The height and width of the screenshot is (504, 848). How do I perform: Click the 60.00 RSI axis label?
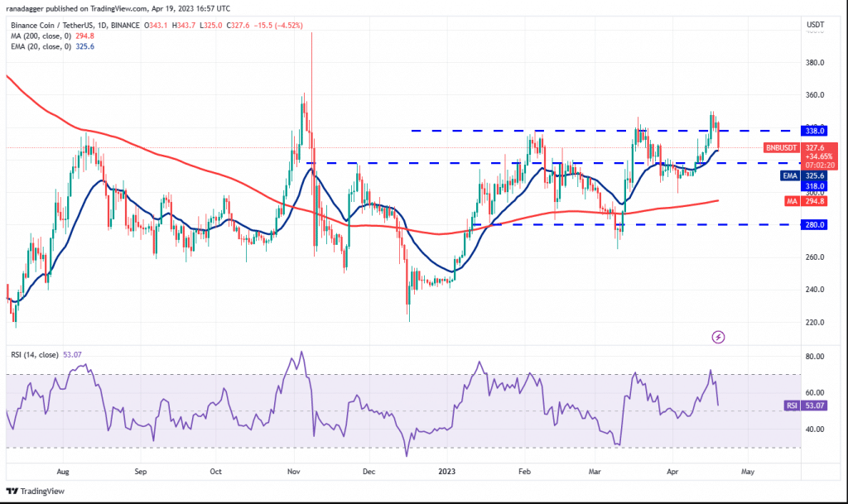tap(815, 393)
